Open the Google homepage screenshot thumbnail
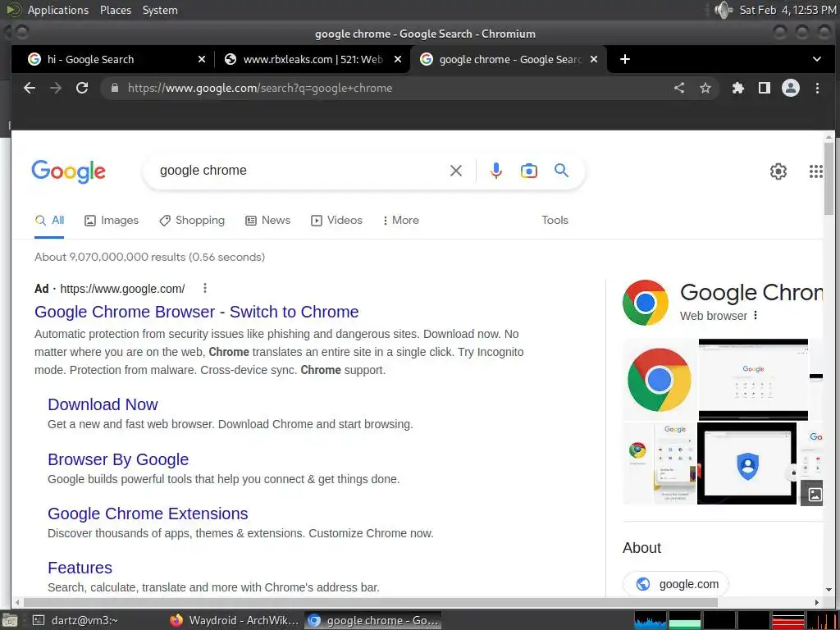The height and width of the screenshot is (630, 840). [753, 380]
